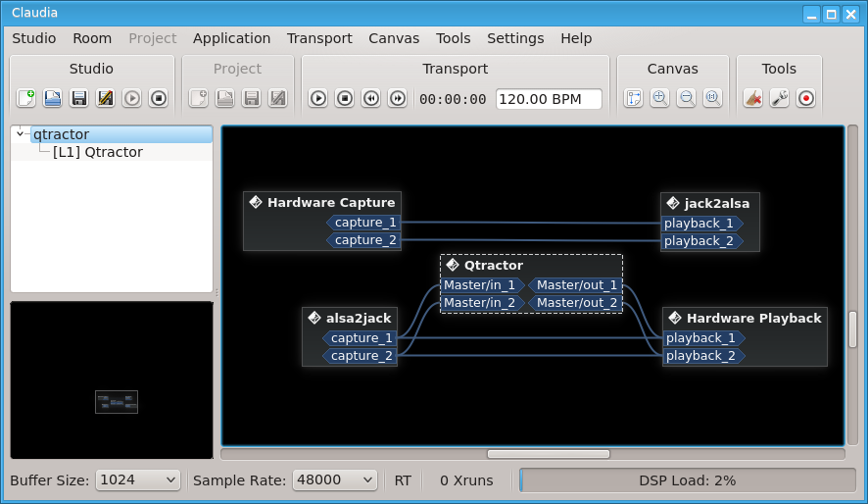Click Qtractor Master/in_2 port
The image size is (868, 504).
[x=483, y=303]
